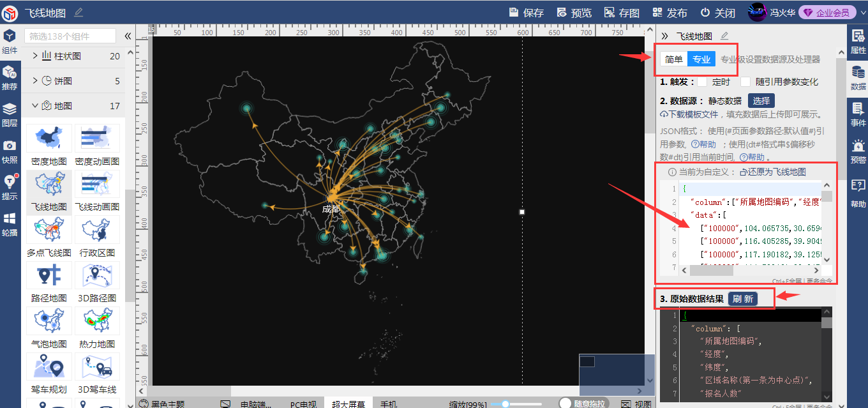Select 气泡地图 component
Image resolution: width=868 pixels, height=408 pixels.
pyautogui.click(x=49, y=328)
